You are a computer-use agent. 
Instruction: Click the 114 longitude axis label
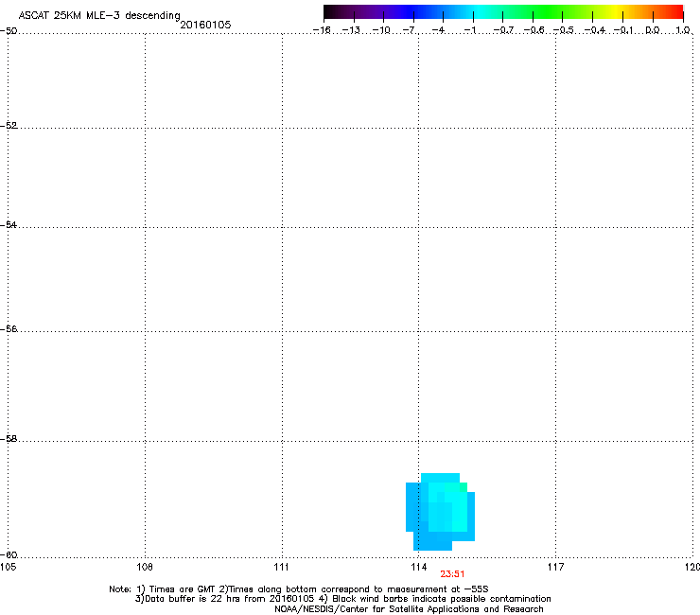(419, 567)
